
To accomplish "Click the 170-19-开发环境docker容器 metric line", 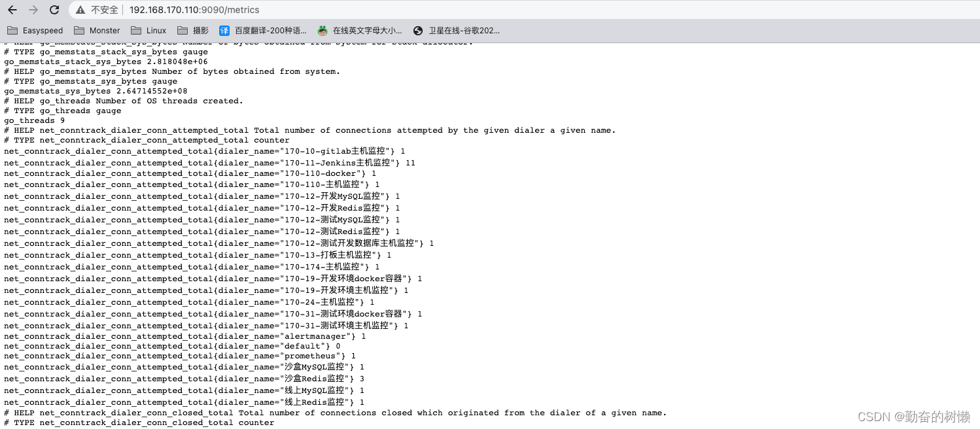I will click(213, 279).
